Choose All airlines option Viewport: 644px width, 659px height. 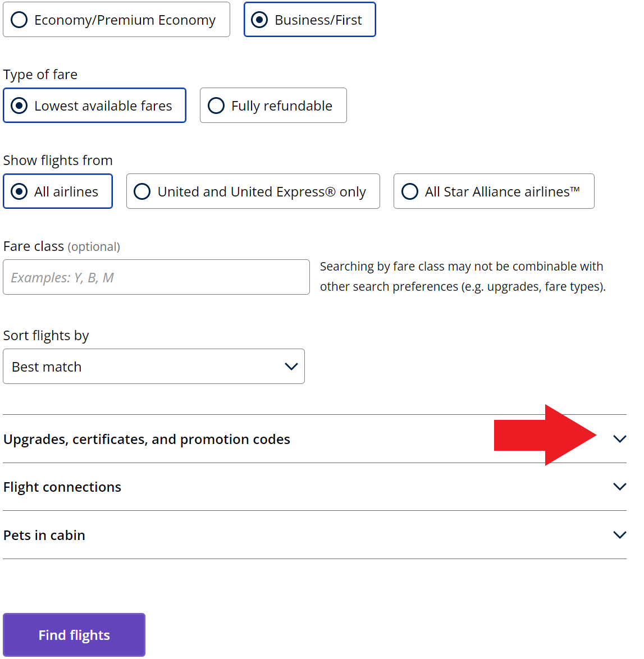pos(58,191)
